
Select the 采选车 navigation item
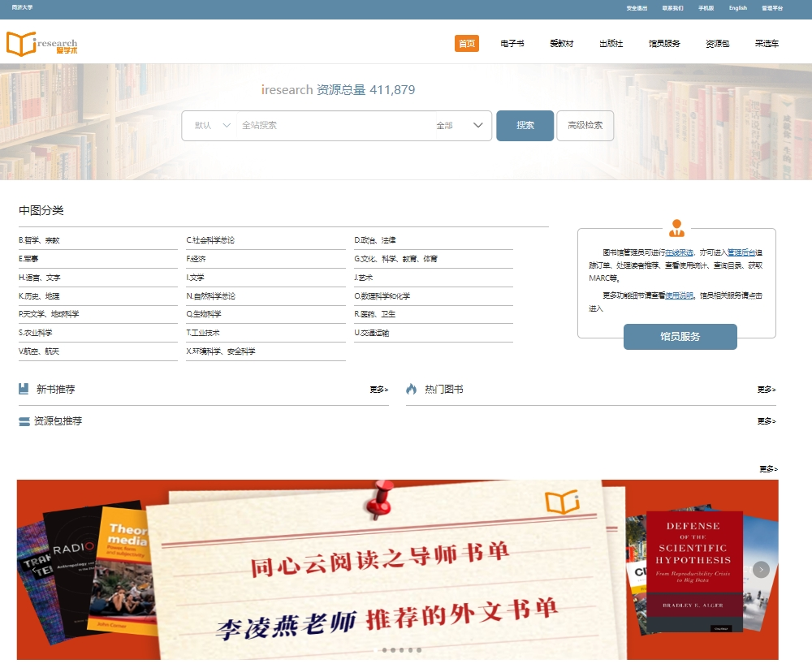[x=767, y=44]
